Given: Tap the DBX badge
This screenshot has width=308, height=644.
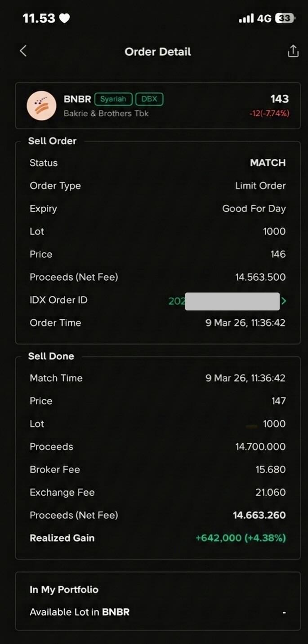Looking at the screenshot, I should 149,99.
